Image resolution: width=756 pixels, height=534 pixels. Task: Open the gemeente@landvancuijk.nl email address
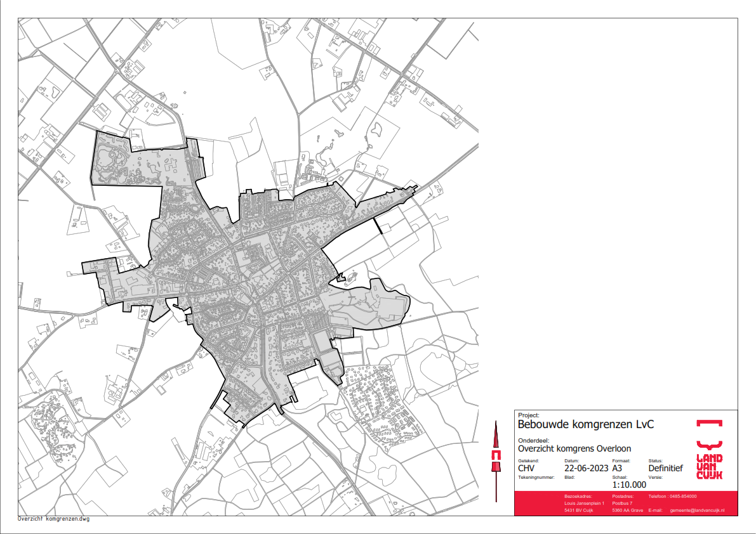click(697, 510)
